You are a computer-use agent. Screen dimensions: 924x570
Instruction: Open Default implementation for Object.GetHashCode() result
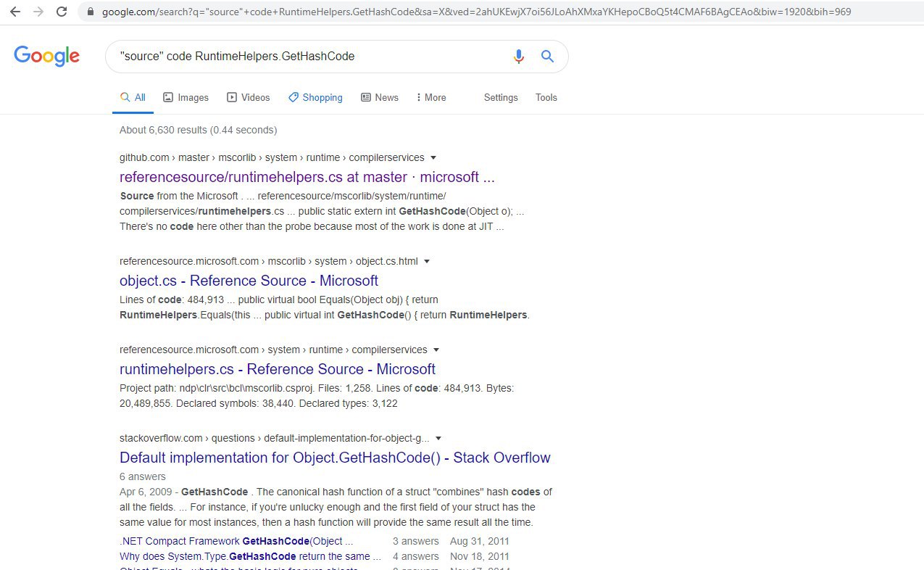click(x=335, y=458)
